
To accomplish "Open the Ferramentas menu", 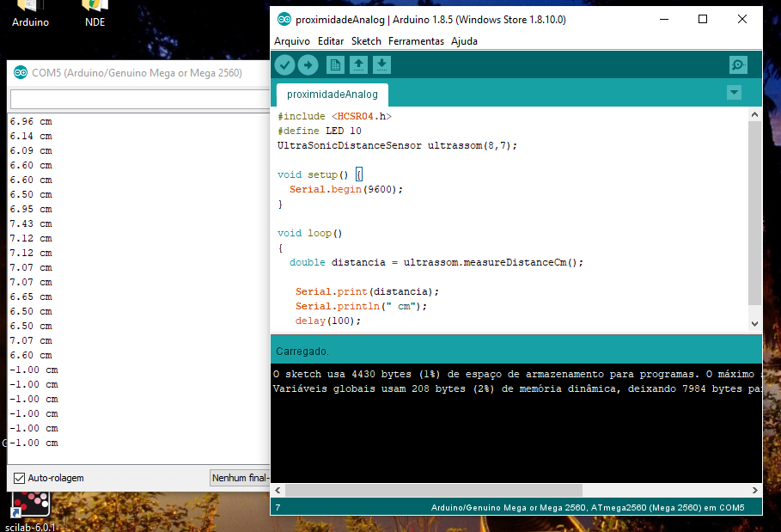I will [x=416, y=41].
